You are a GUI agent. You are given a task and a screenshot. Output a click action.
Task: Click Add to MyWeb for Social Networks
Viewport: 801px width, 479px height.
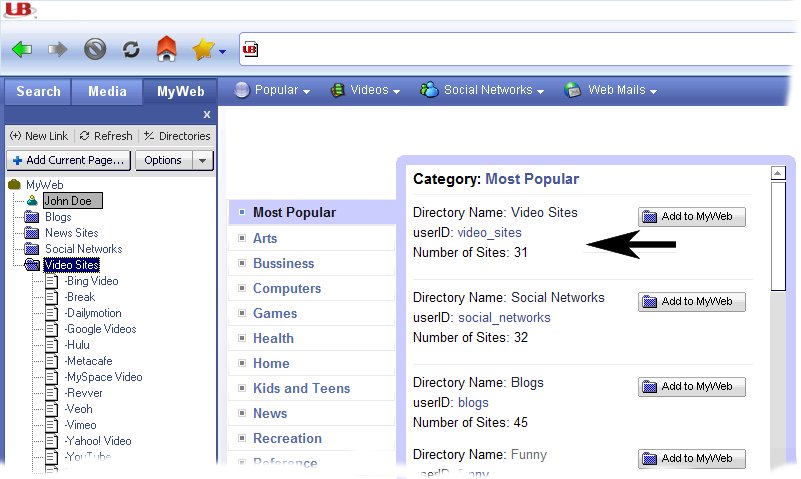click(x=692, y=302)
